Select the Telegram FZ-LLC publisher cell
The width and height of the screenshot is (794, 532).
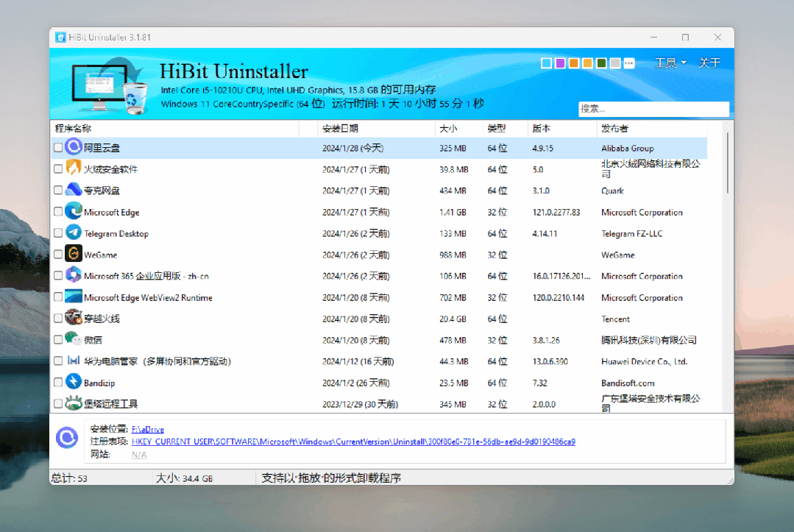pos(631,233)
